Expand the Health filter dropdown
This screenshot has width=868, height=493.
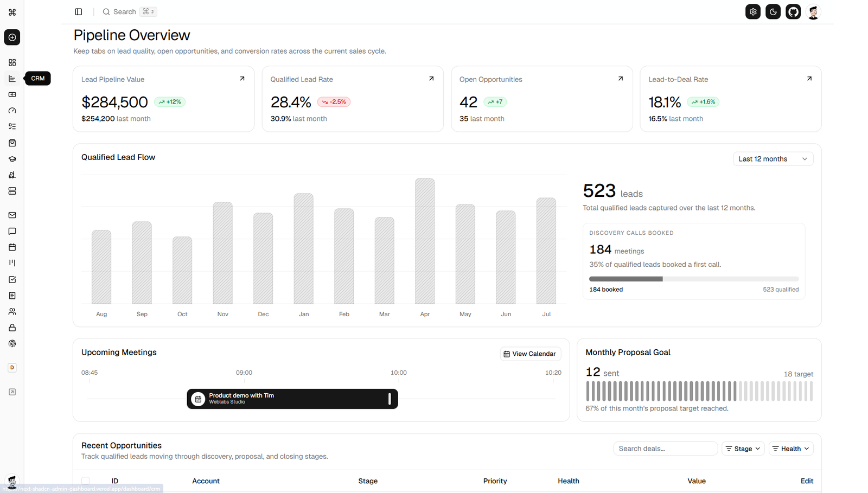pos(791,449)
